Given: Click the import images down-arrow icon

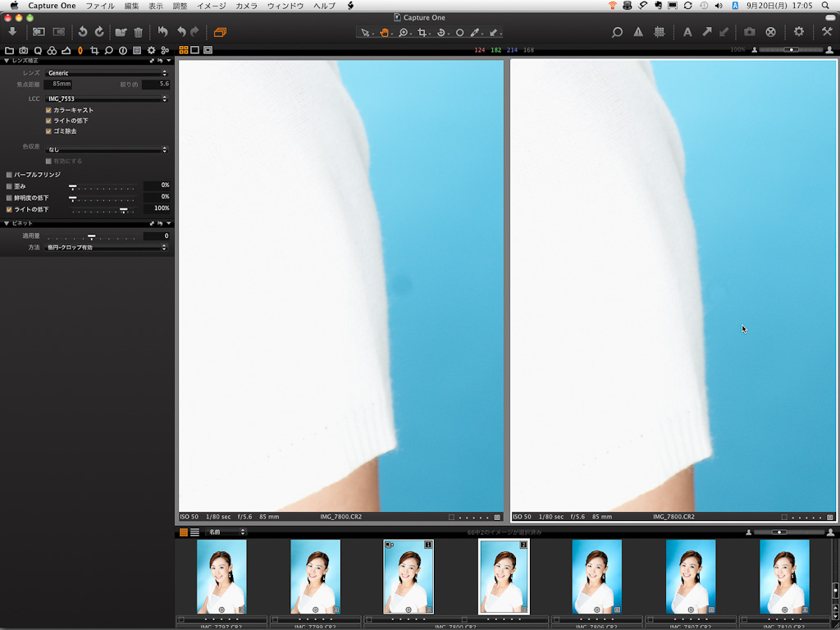Looking at the screenshot, I should pyautogui.click(x=12, y=32).
